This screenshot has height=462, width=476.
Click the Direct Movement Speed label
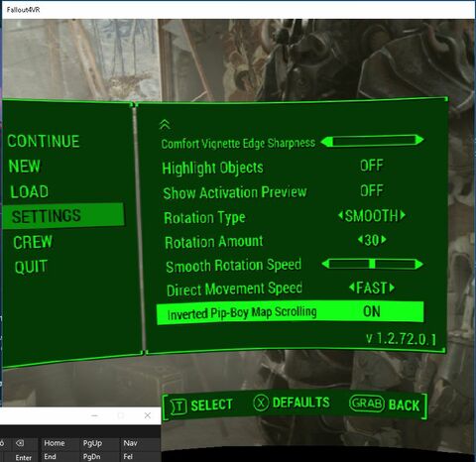pyautogui.click(x=234, y=289)
